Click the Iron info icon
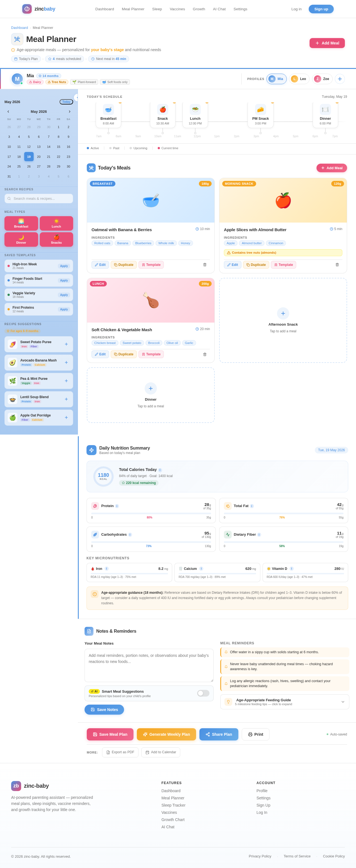The height and width of the screenshot is (868, 356). click(x=107, y=569)
